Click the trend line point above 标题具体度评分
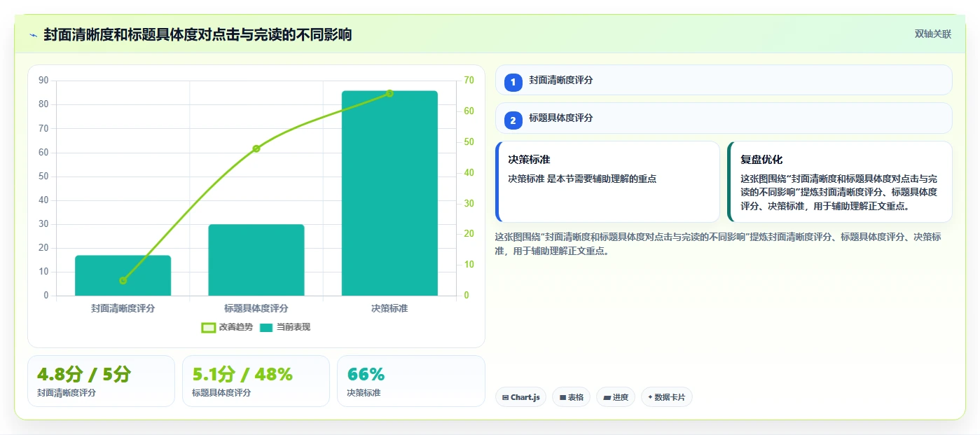This screenshot has width=980, height=435. point(256,149)
